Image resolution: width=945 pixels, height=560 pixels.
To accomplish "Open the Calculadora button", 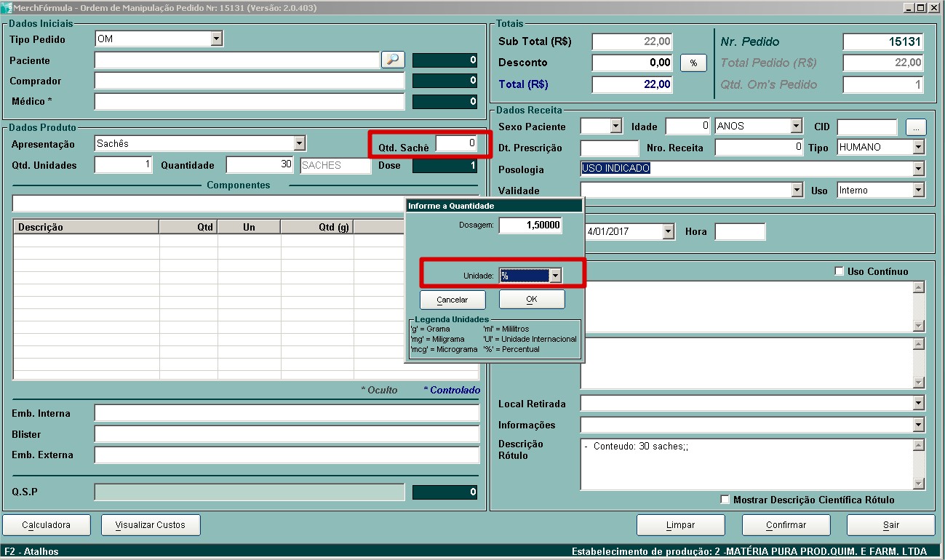I will click(x=47, y=525).
